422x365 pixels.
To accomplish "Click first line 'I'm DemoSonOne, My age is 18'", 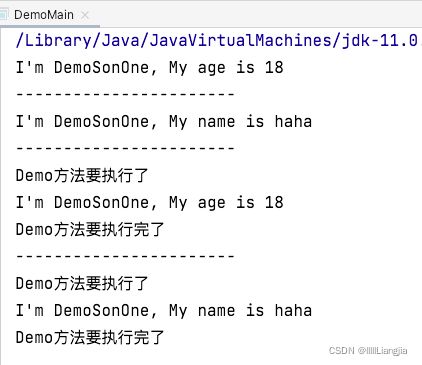I will click(150, 68).
